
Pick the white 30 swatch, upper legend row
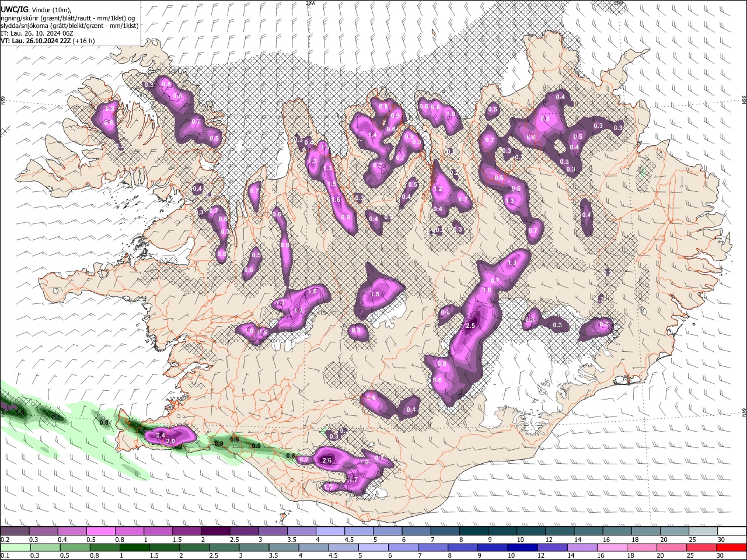point(732,531)
